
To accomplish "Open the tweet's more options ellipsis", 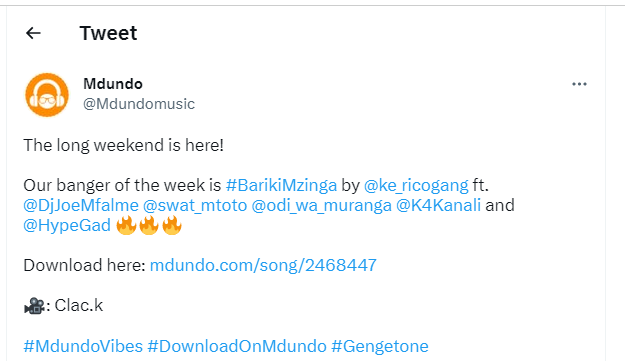I will click(579, 84).
